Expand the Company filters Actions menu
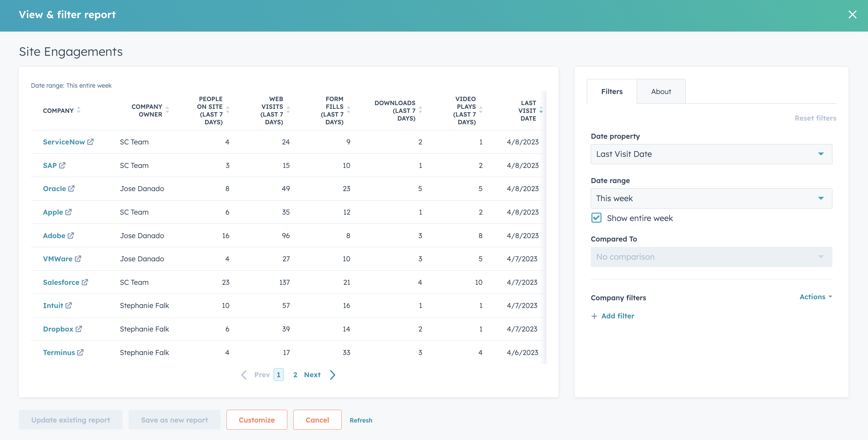The width and height of the screenshot is (868, 440). pos(816,297)
